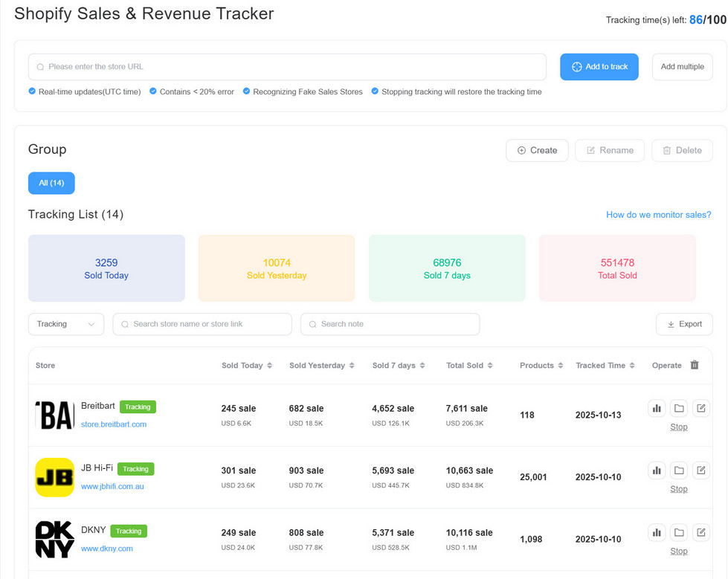Sort the table by Sold Today
The height and width of the screenshot is (579, 728).
tap(247, 366)
